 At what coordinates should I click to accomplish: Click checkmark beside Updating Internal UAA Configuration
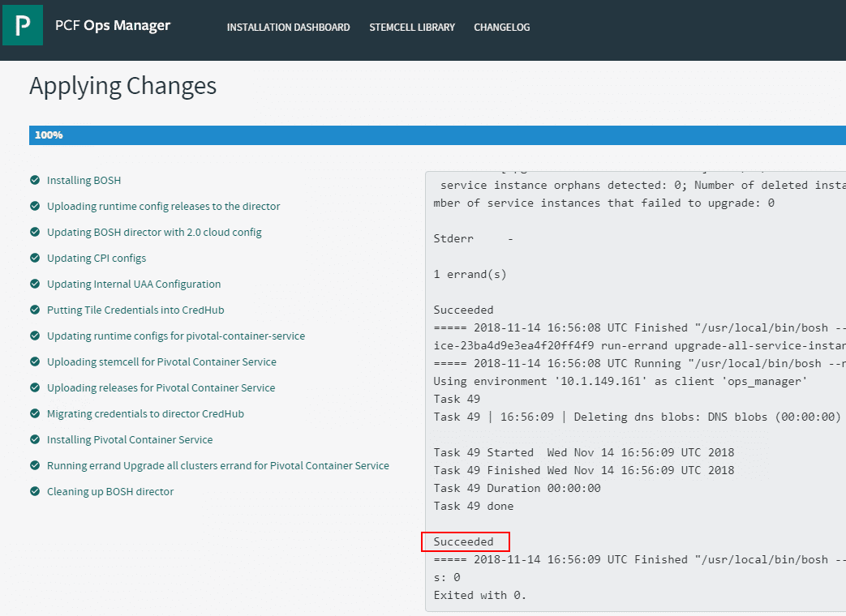(35, 284)
